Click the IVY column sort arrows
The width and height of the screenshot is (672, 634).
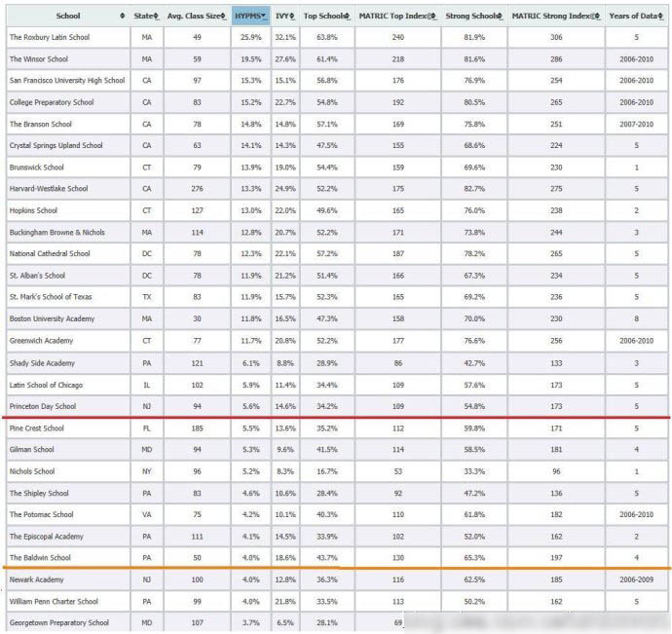click(292, 17)
